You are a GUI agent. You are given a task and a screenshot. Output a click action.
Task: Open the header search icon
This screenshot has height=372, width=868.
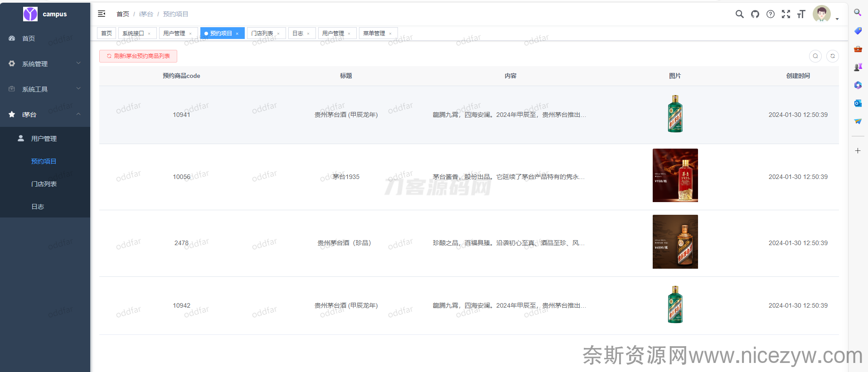[x=740, y=14]
